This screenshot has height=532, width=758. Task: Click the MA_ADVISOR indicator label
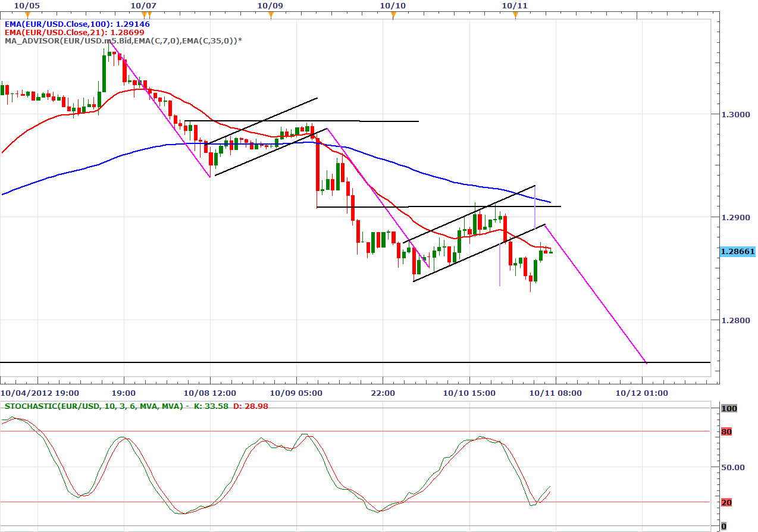click(x=123, y=40)
